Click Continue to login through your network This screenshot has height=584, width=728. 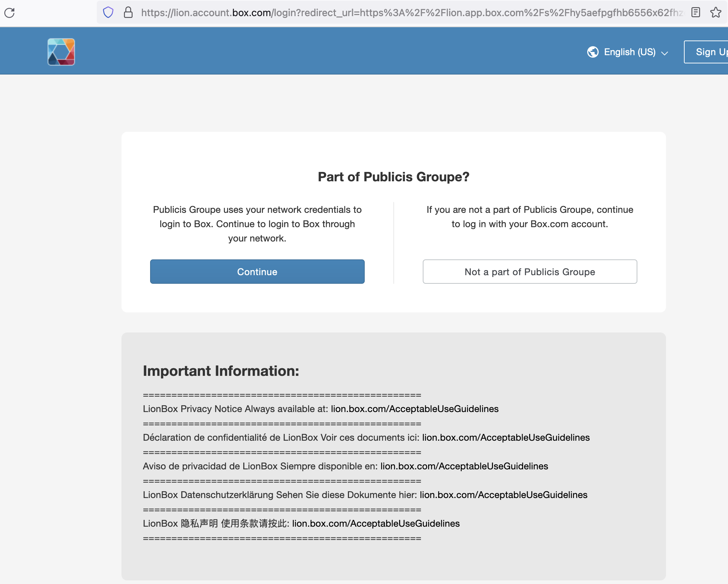[257, 272]
